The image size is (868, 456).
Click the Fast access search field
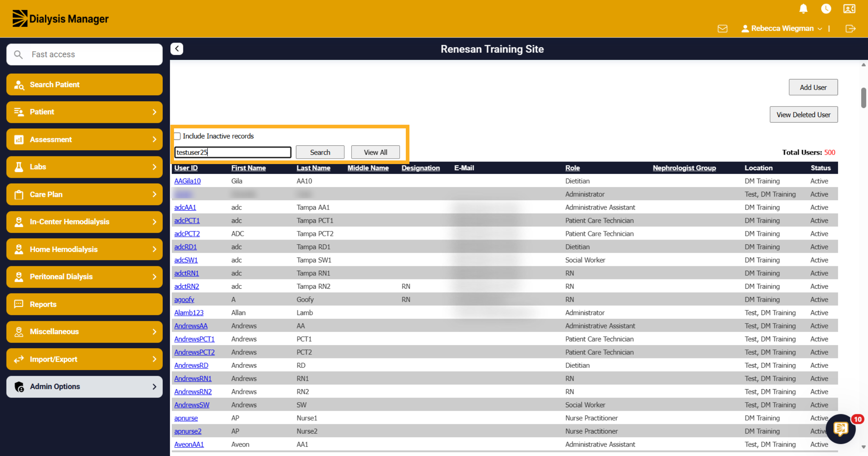(x=84, y=55)
